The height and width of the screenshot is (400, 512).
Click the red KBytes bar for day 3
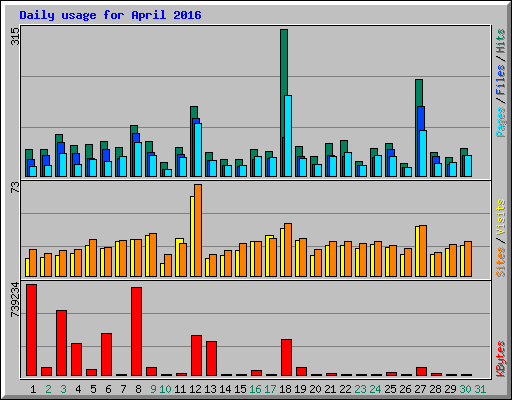coord(62,343)
